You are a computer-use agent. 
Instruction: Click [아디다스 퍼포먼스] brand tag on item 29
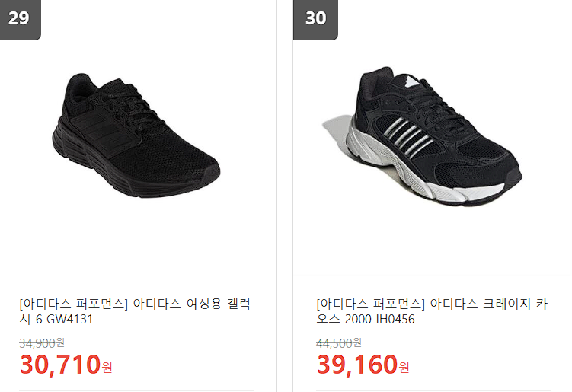[x=74, y=304]
